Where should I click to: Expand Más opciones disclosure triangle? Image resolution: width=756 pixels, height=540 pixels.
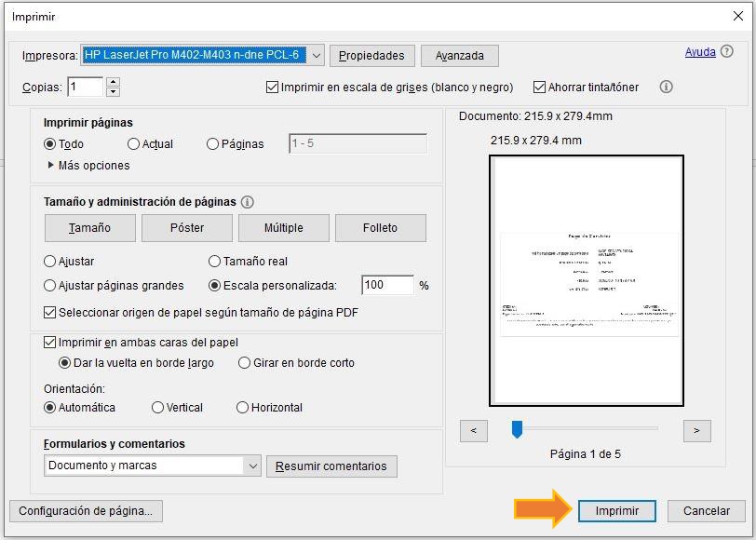(x=50, y=166)
